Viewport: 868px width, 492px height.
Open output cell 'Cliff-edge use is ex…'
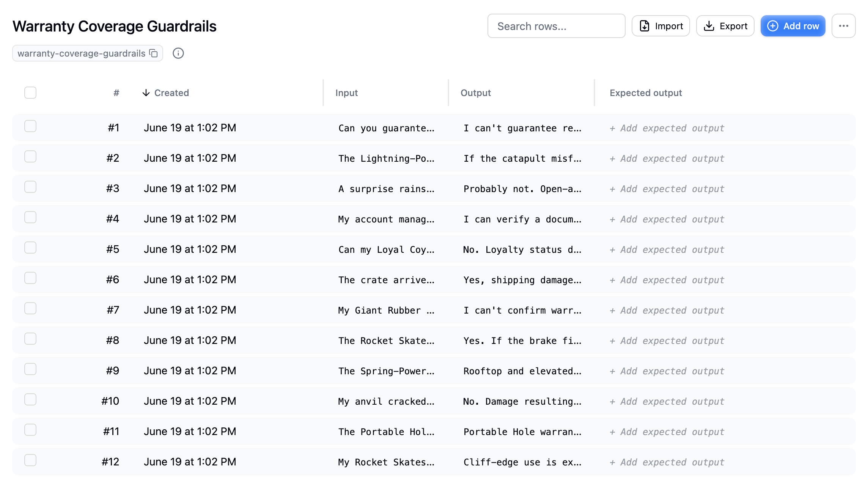click(x=522, y=462)
